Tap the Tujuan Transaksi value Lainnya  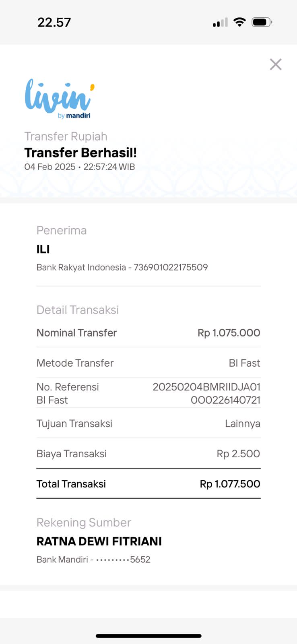pos(242,423)
